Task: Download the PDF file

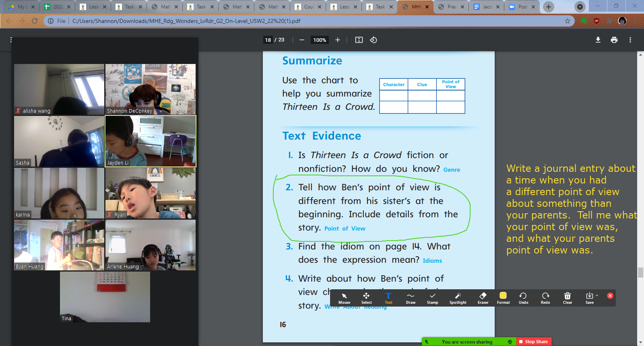Action: (598, 40)
